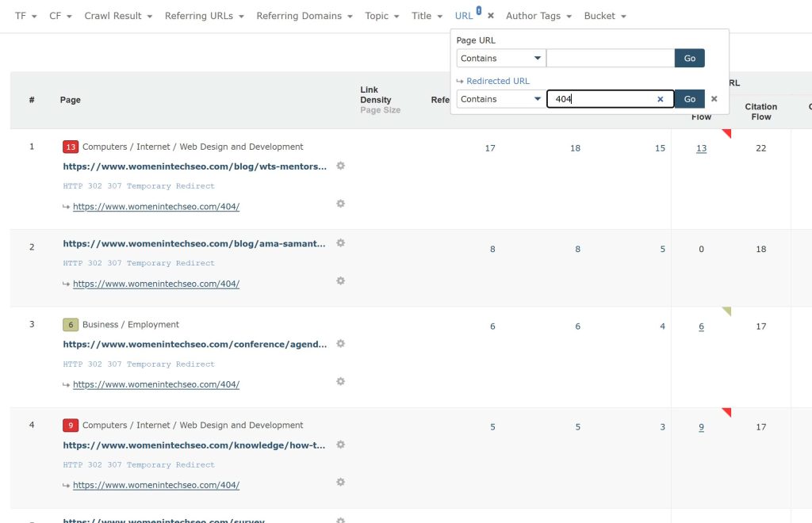Open settings gear for wts-mentors page URL
The width and height of the screenshot is (812, 523).
click(340, 166)
